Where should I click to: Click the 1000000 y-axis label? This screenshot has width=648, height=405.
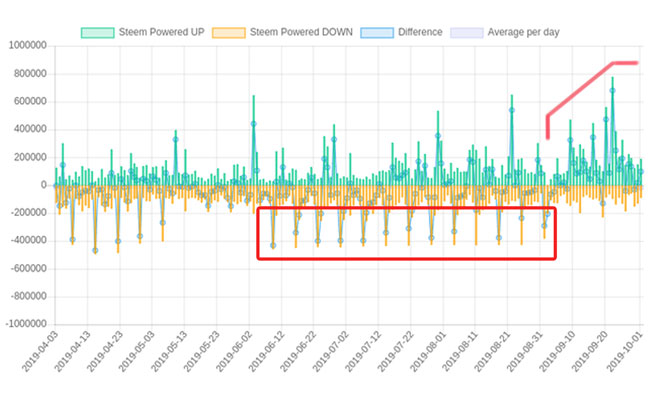click(x=28, y=45)
